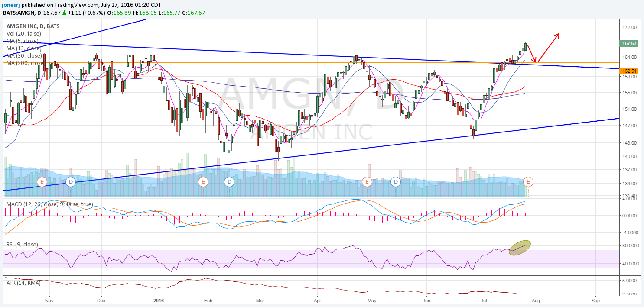Select the dividend D marker in February
Screen dimensions: 644x307
229,181
